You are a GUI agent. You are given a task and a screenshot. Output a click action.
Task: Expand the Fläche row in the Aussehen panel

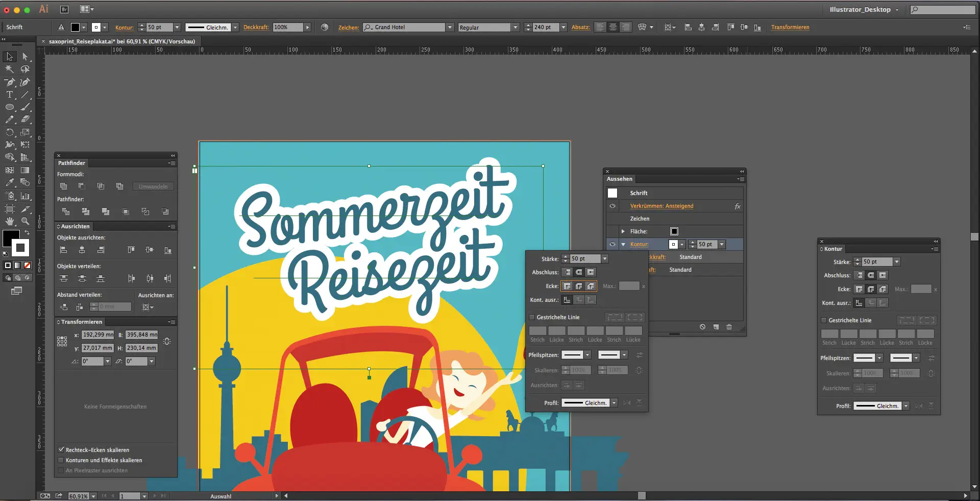pyautogui.click(x=623, y=231)
